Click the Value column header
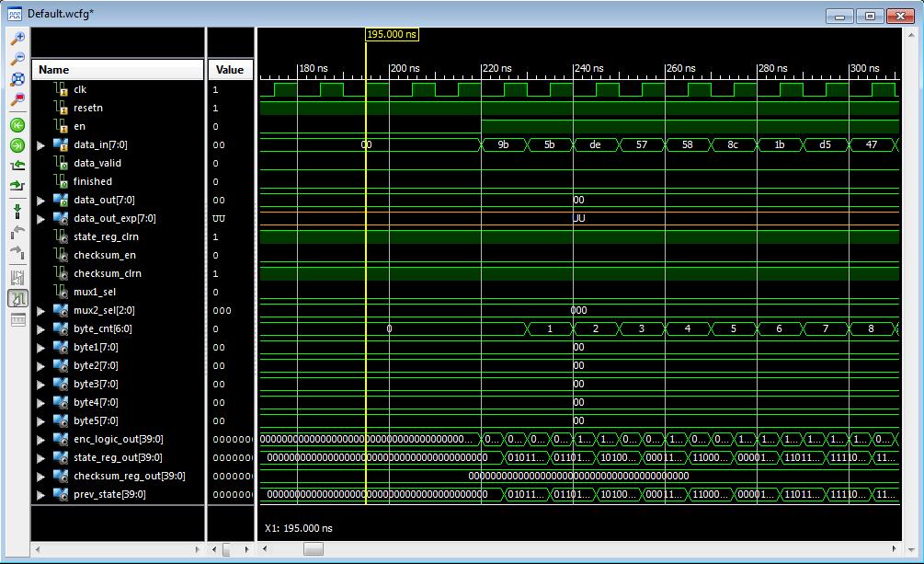Image resolution: width=924 pixels, height=564 pixels. tap(231, 70)
